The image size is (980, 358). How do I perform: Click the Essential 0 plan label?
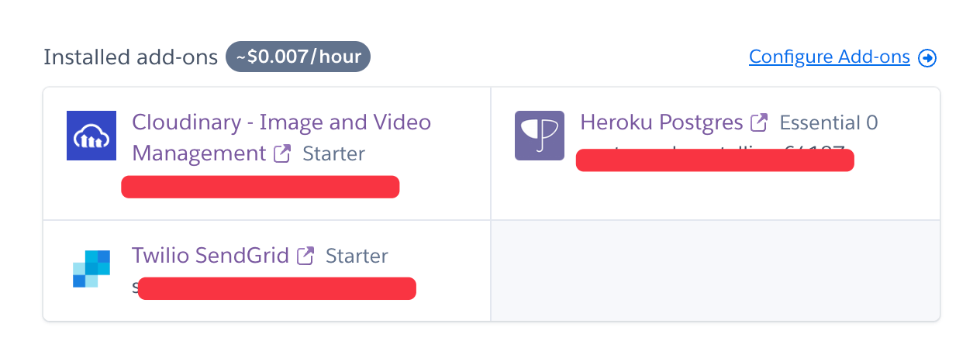[x=829, y=122]
